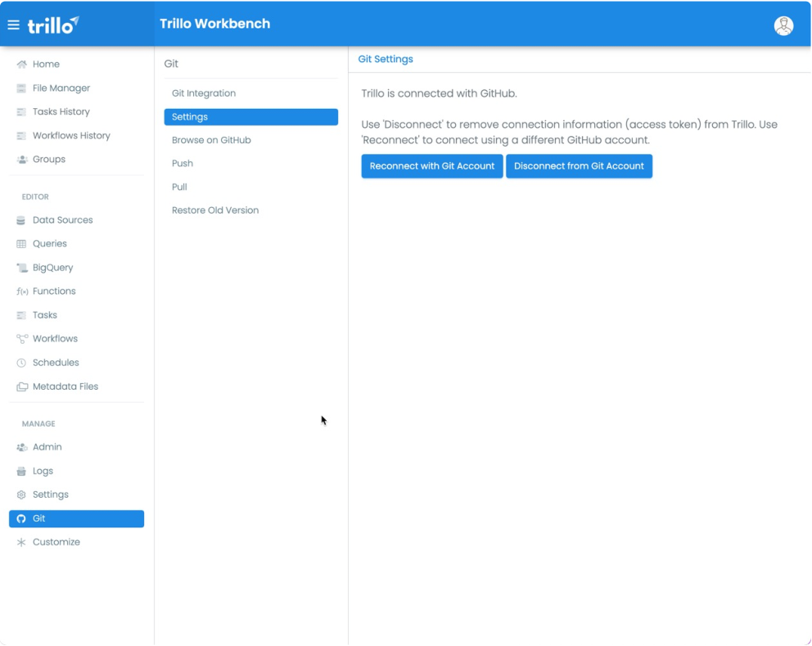
Task: Click the Functions f(x) icon
Action: (22, 291)
